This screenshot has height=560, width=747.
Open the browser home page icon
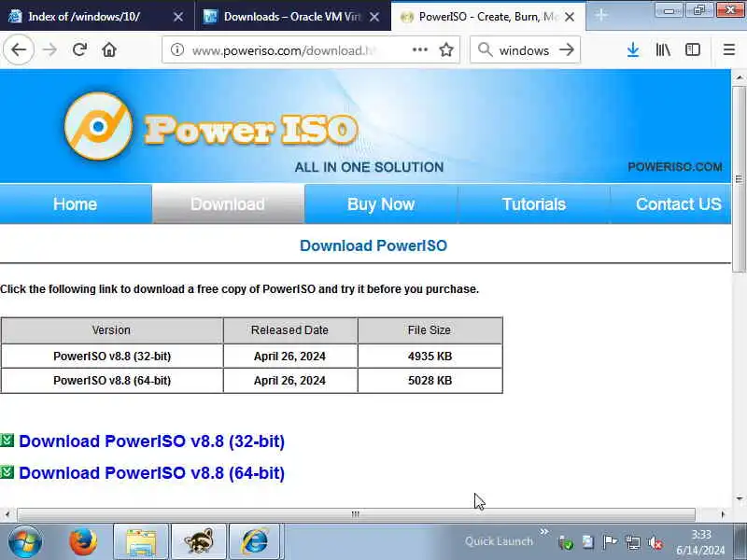(x=109, y=49)
